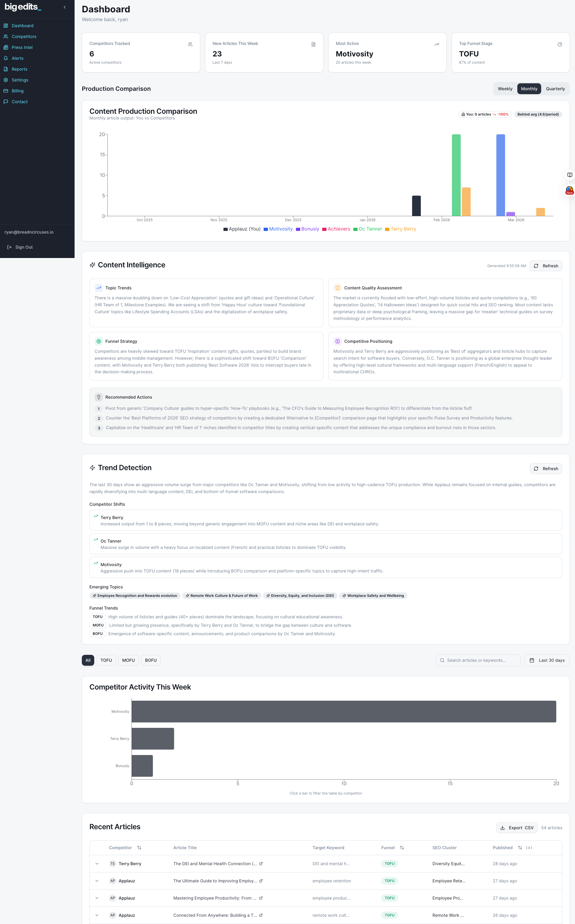Image resolution: width=575 pixels, height=924 pixels.
Task: Open Press Intel from sidebar
Action: 22,47
